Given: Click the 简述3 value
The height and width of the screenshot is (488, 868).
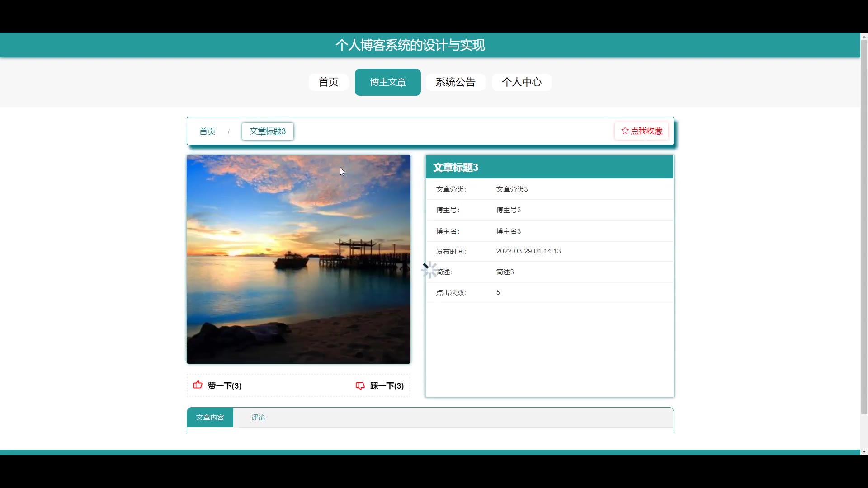Looking at the screenshot, I should click(x=505, y=272).
